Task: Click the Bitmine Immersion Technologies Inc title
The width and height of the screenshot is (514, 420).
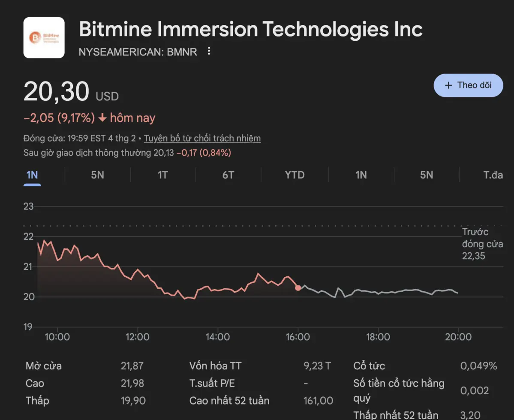Action: [x=251, y=29]
